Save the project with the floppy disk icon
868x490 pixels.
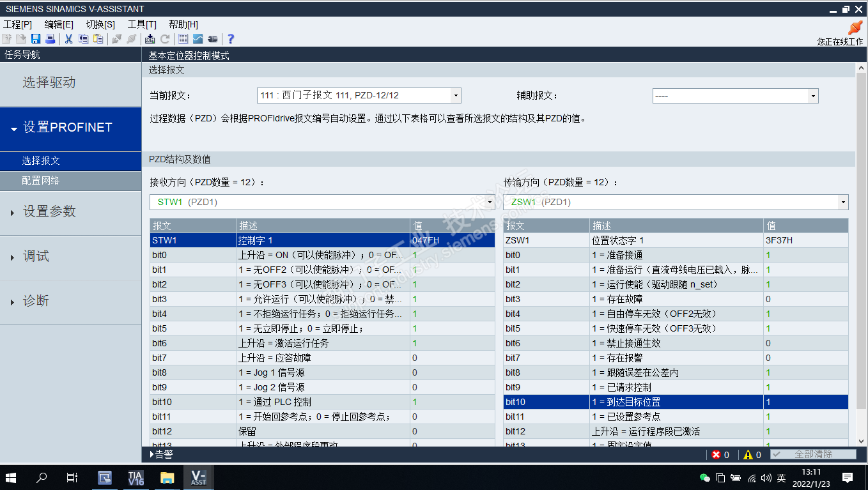36,39
